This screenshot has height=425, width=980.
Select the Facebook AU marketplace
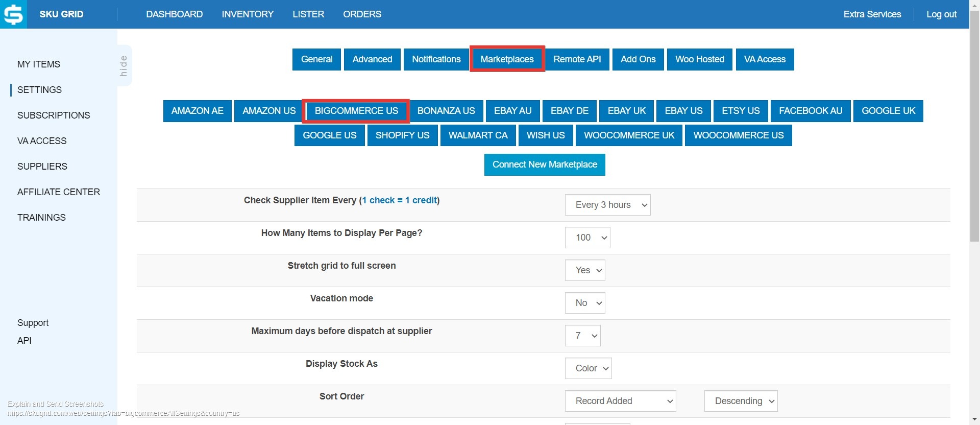click(811, 111)
